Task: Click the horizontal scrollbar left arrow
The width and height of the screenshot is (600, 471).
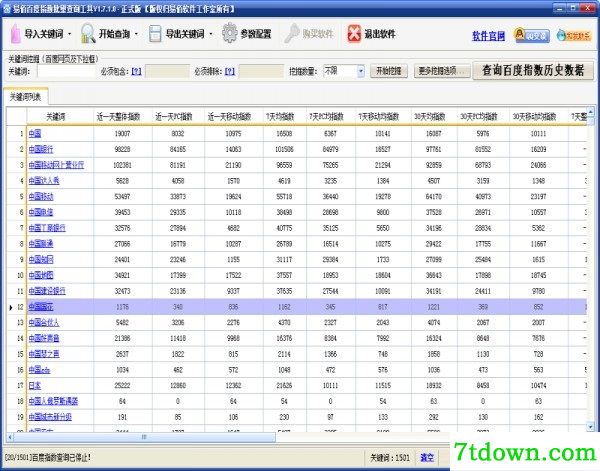Action: point(10,437)
